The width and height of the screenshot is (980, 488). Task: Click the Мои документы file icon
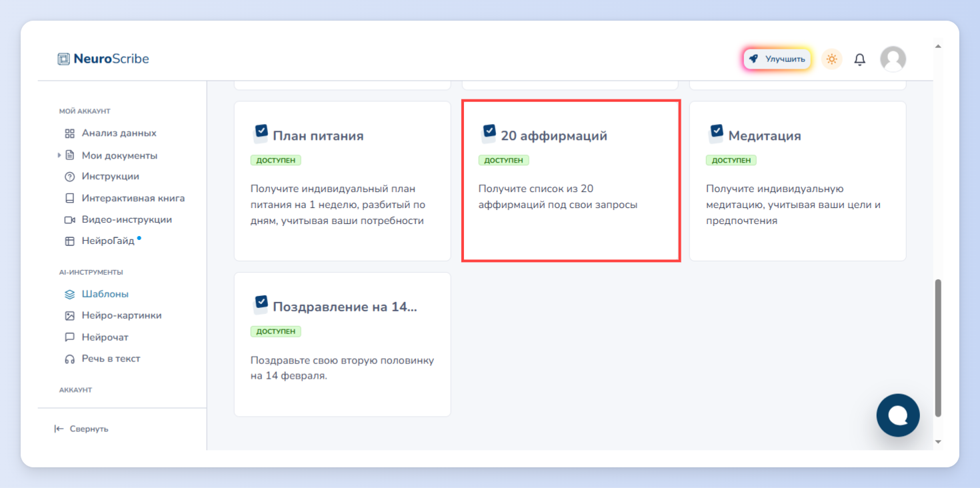coord(69,155)
